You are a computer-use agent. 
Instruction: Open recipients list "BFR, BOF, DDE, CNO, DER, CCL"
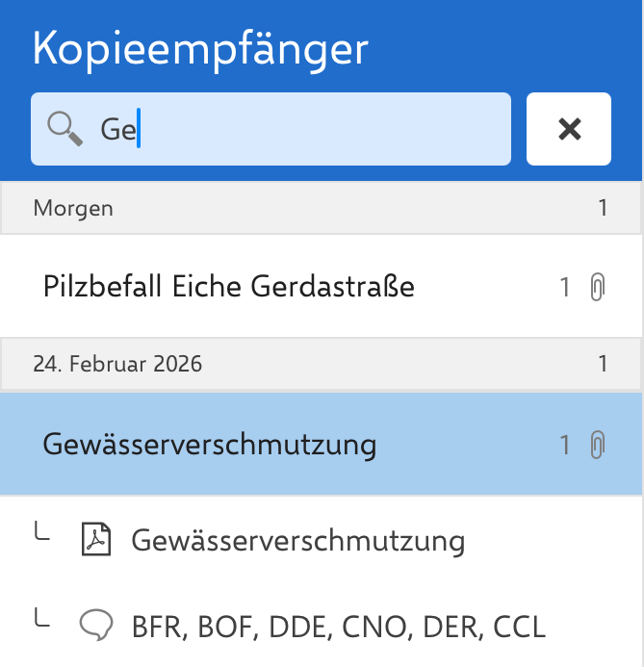(x=339, y=628)
